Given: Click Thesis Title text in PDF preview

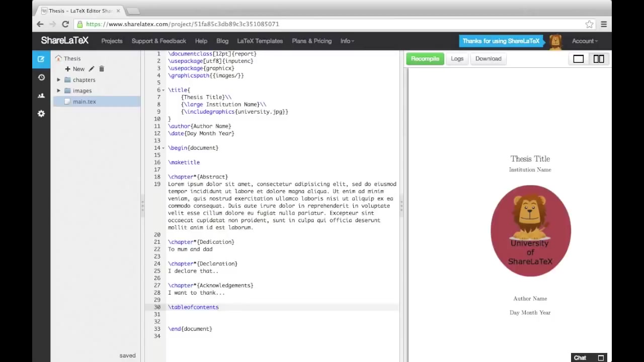Looking at the screenshot, I should pyautogui.click(x=530, y=159).
